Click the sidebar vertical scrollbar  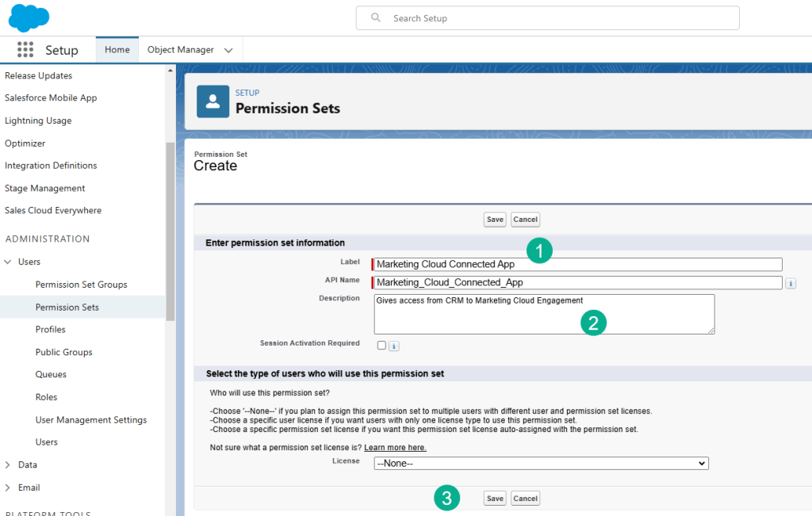coord(170,230)
